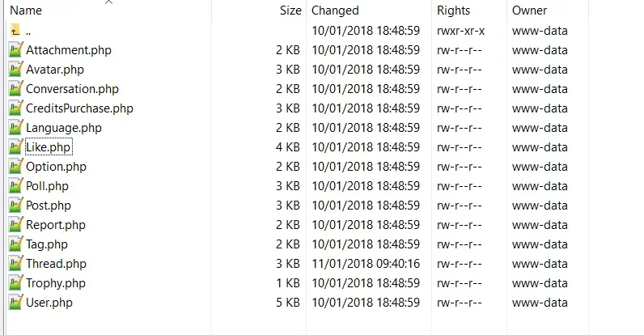Select the Tag.php file entry

[x=47, y=244]
